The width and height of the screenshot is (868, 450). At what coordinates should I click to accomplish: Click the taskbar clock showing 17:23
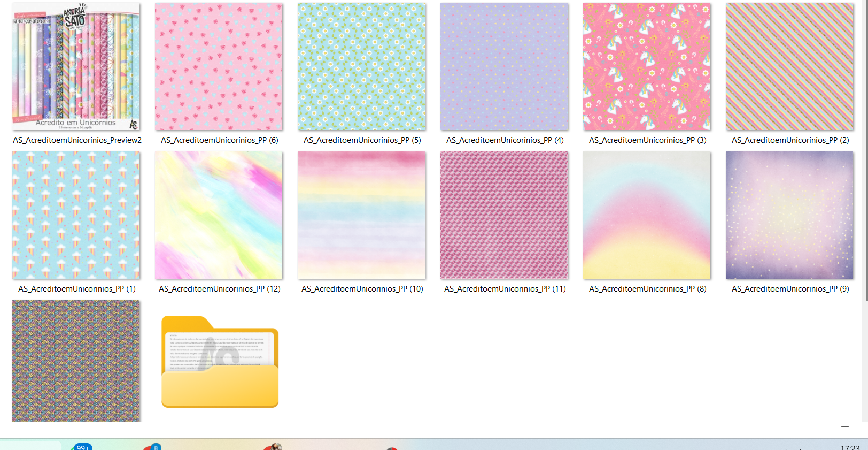[x=850, y=447]
